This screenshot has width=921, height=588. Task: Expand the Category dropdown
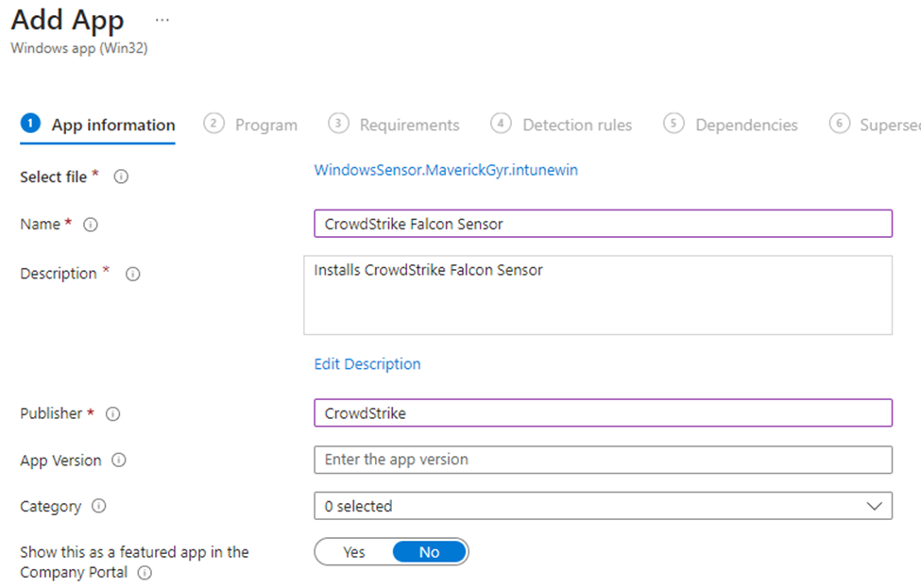coord(602,506)
